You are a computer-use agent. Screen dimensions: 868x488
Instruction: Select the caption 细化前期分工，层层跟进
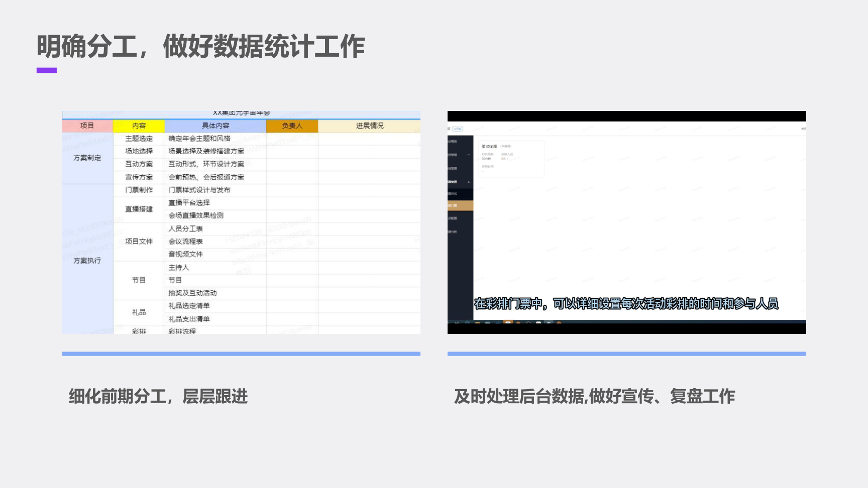pos(158,397)
